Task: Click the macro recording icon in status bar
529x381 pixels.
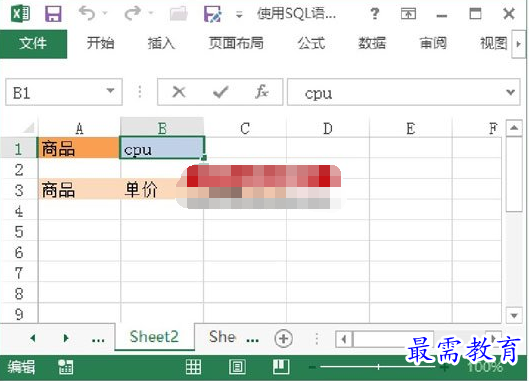Action: point(65,367)
